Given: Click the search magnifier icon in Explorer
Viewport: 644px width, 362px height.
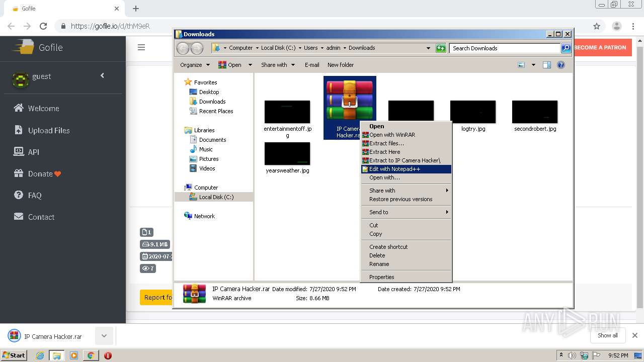Looking at the screenshot, I should tap(566, 48).
